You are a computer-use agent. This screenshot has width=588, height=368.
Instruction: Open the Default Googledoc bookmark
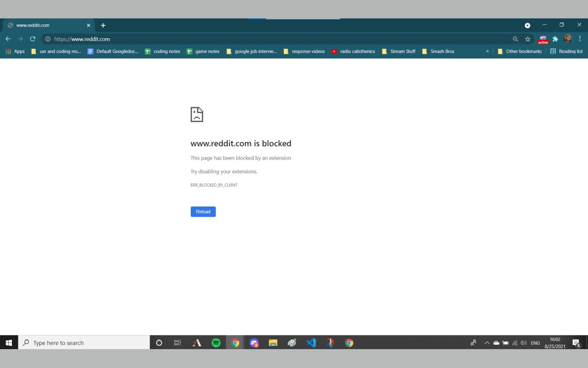113,52
